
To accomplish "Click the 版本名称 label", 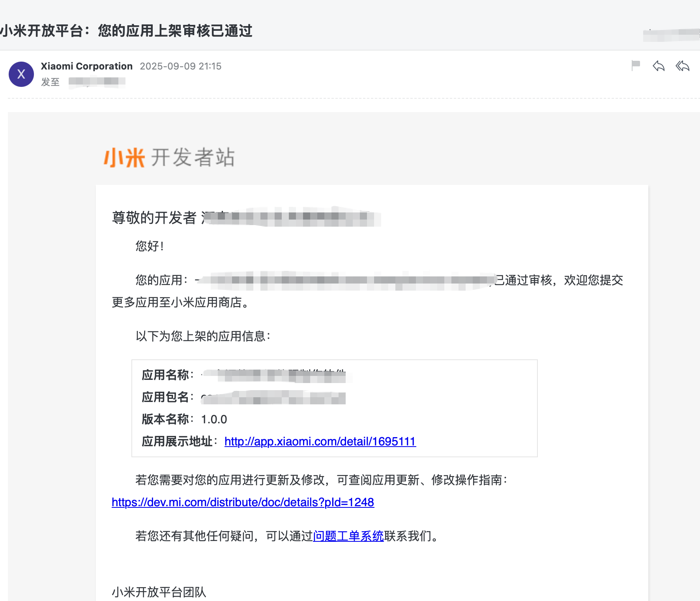I will tap(165, 419).
